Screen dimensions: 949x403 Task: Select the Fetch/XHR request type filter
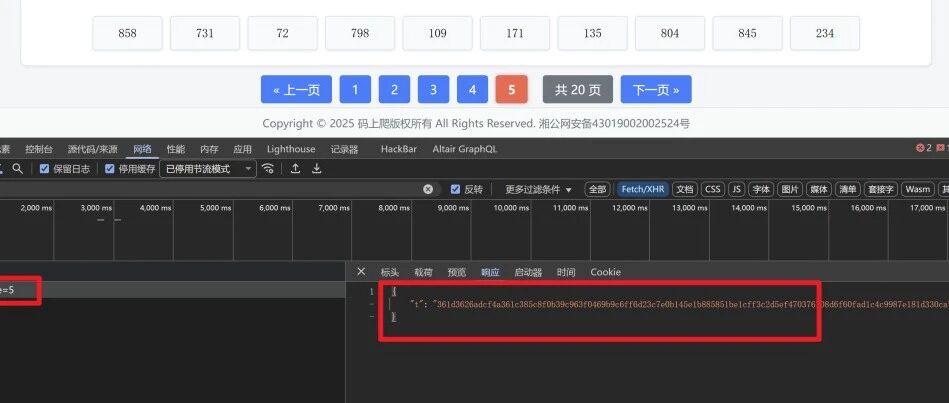point(643,189)
